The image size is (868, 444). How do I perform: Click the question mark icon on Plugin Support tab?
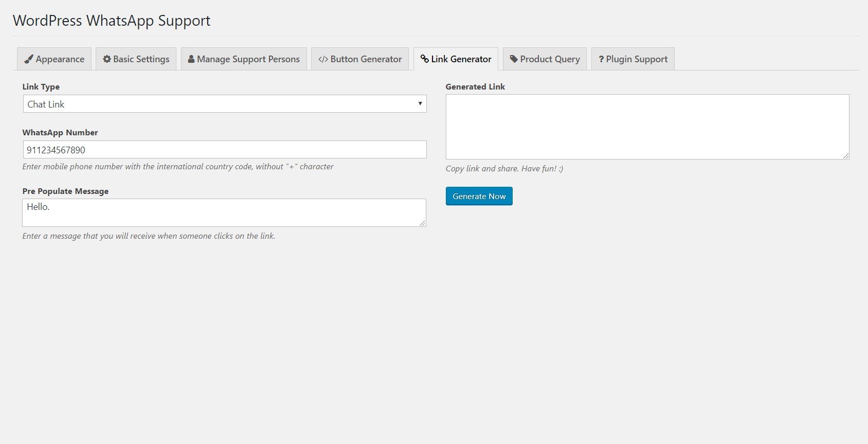(601, 59)
